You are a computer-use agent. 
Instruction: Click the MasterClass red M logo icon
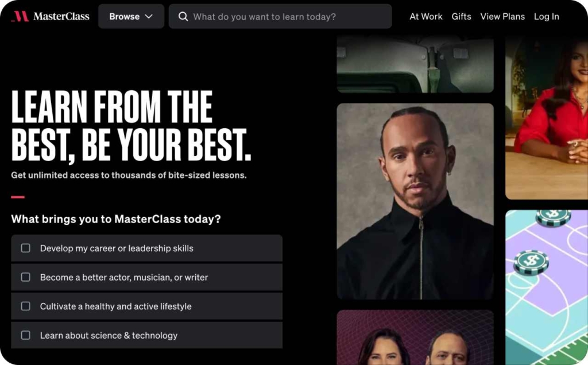tap(20, 16)
